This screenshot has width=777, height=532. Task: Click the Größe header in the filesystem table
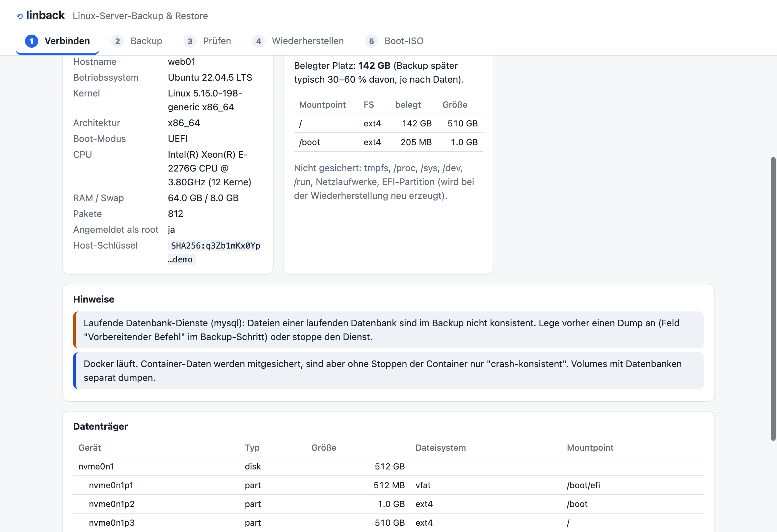click(x=455, y=105)
